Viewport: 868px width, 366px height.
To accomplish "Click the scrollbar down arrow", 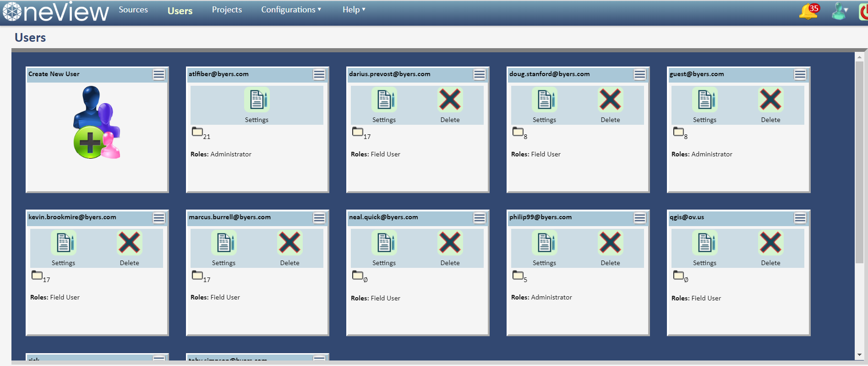I will pyautogui.click(x=859, y=355).
